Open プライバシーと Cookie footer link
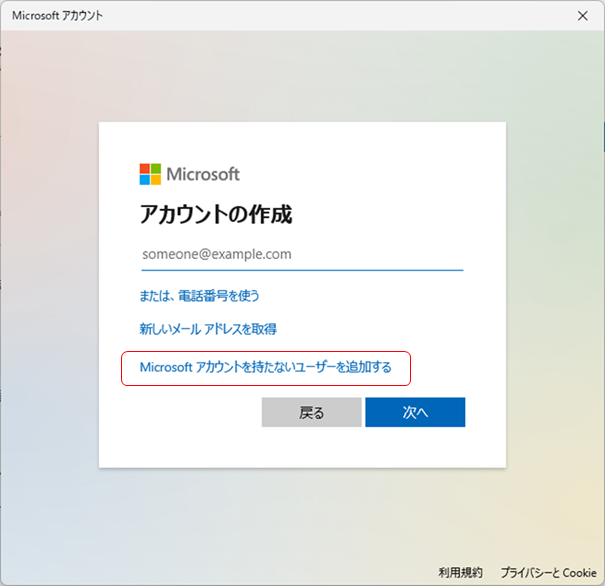The height and width of the screenshot is (586, 605). coord(548,573)
